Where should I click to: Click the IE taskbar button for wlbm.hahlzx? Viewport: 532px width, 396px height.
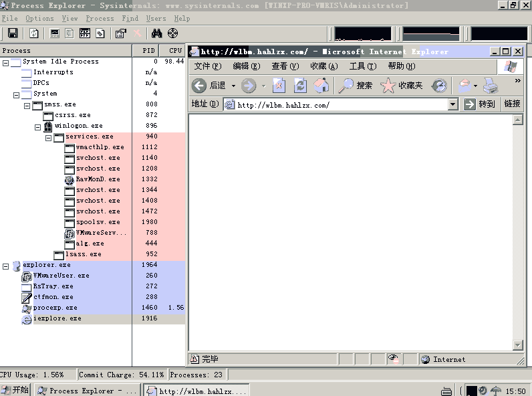[x=196, y=391]
